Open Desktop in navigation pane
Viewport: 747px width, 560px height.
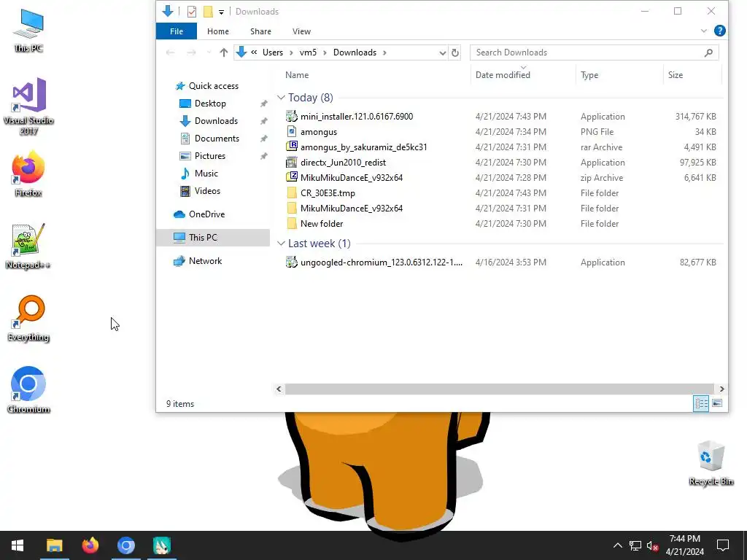(x=210, y=104)
